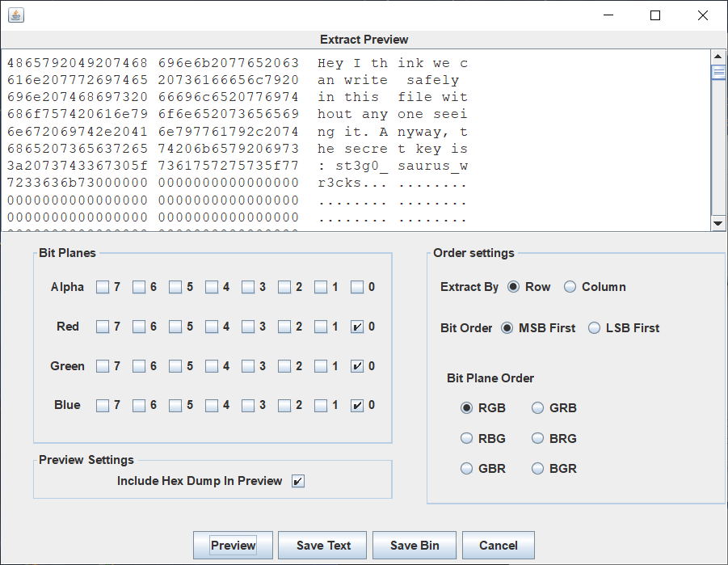Screen dimensions: 728x565
Task: Enable Red bit plane 5
Action: (x=175, y=327)
